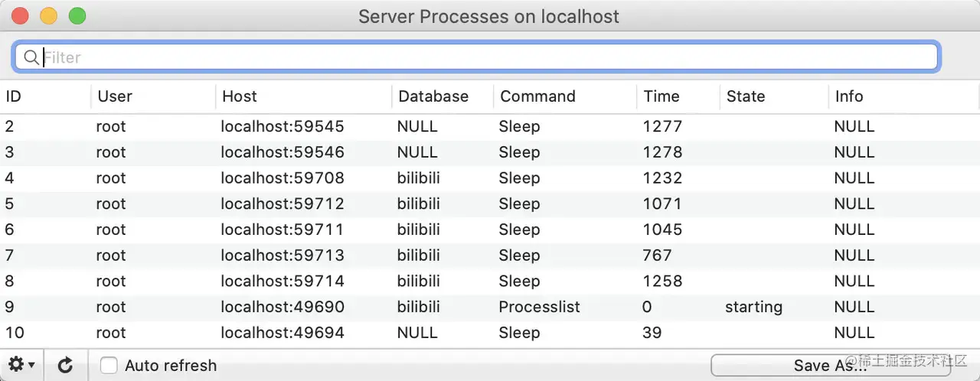980x381 pixels.
Task: Sort by the Info column header
Action: tap(849, 96)
